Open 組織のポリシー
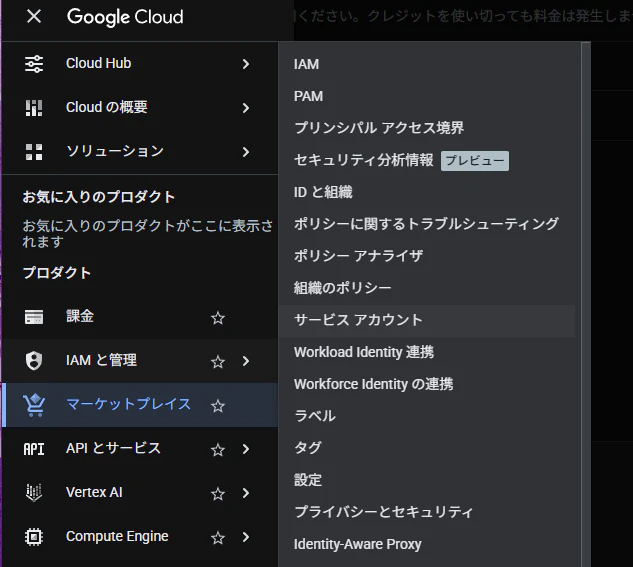This screenshot has width=633, height=567. (x=427, y=288)
